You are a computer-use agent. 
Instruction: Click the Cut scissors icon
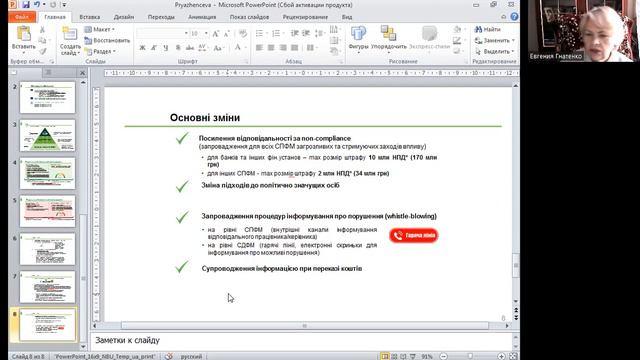click(x=42, y=29)
